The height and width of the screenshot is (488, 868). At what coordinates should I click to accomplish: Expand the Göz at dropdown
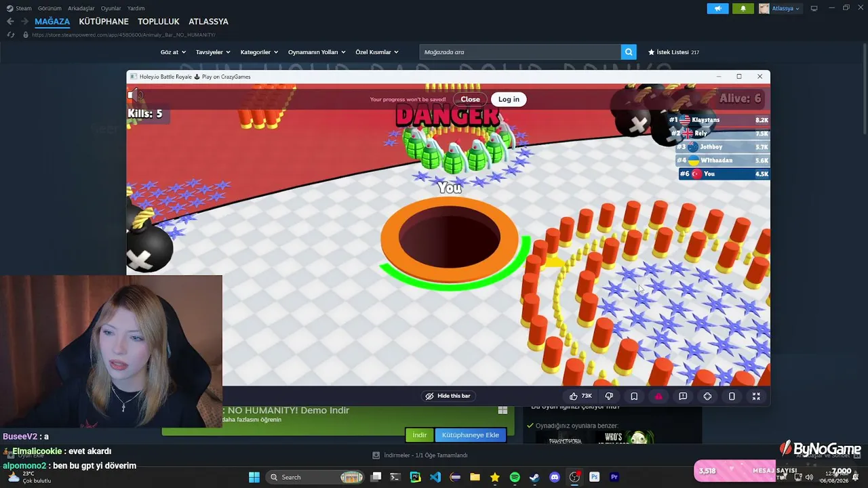coord(173,52)
